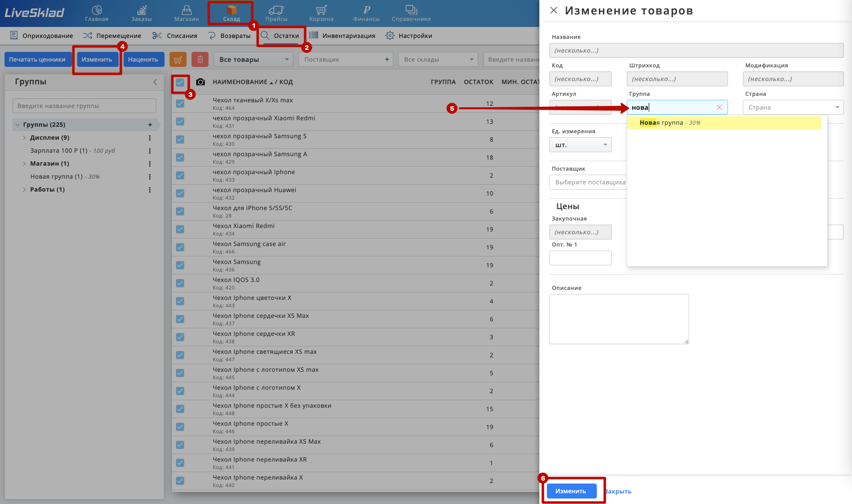Open the Списания tab
The height and width of the screenshot is (504, 852).
pos(175,35)
